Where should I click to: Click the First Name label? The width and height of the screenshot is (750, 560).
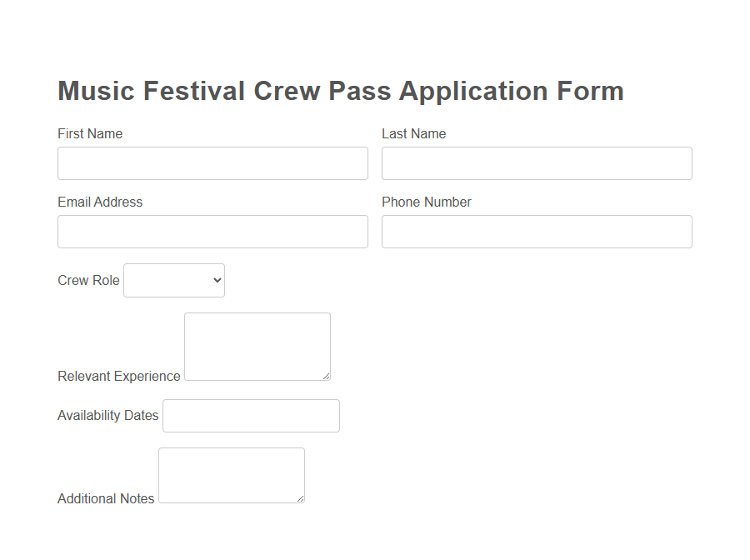point(89,133)
